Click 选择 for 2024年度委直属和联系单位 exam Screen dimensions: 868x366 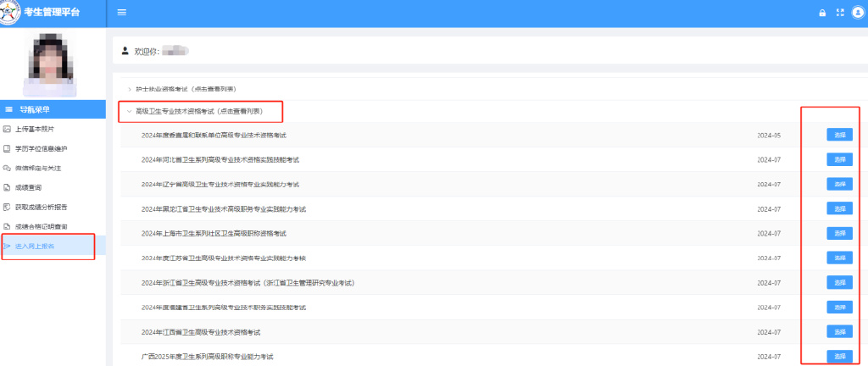coord(839,135)
